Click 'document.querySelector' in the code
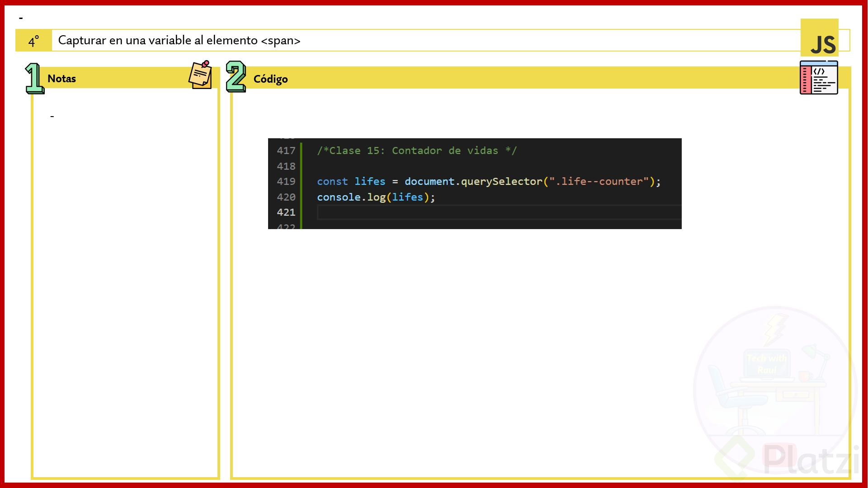Viewport: 868px width, 488px height. coord(473,182)
